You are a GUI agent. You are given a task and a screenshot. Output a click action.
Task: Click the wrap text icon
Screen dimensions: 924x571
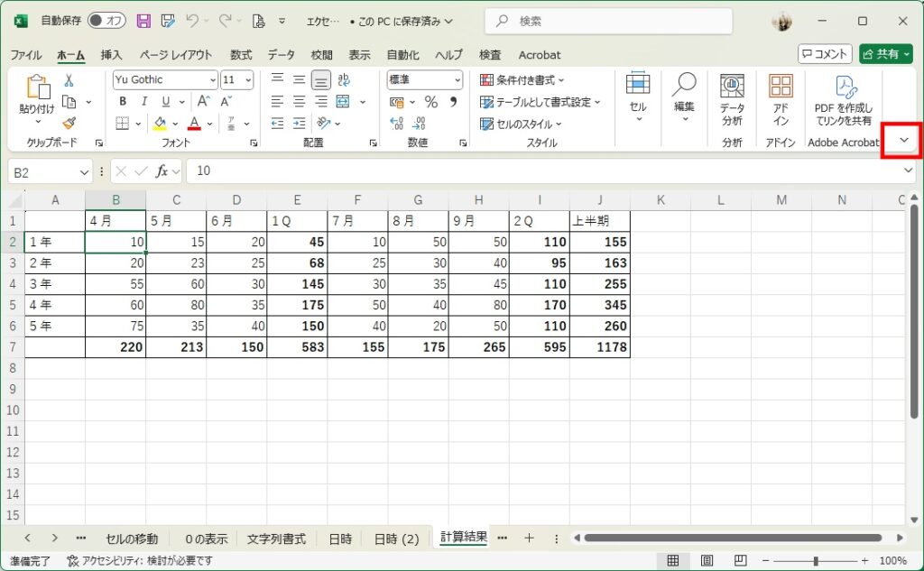[343, 79]
